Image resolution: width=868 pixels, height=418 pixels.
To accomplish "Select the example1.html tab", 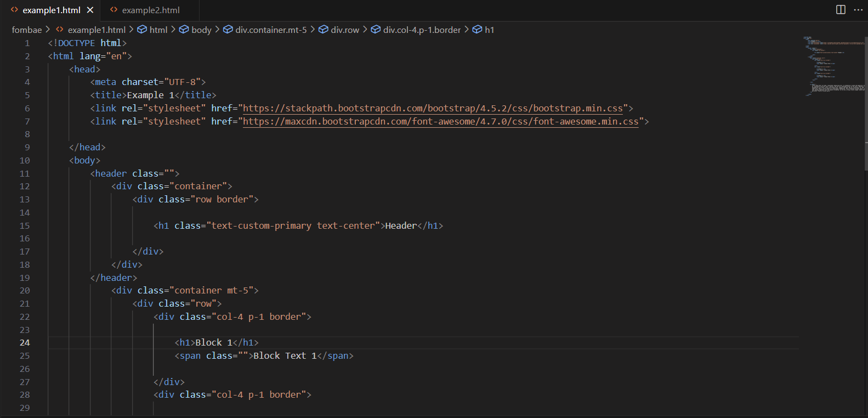I will [x=51, y=10].
